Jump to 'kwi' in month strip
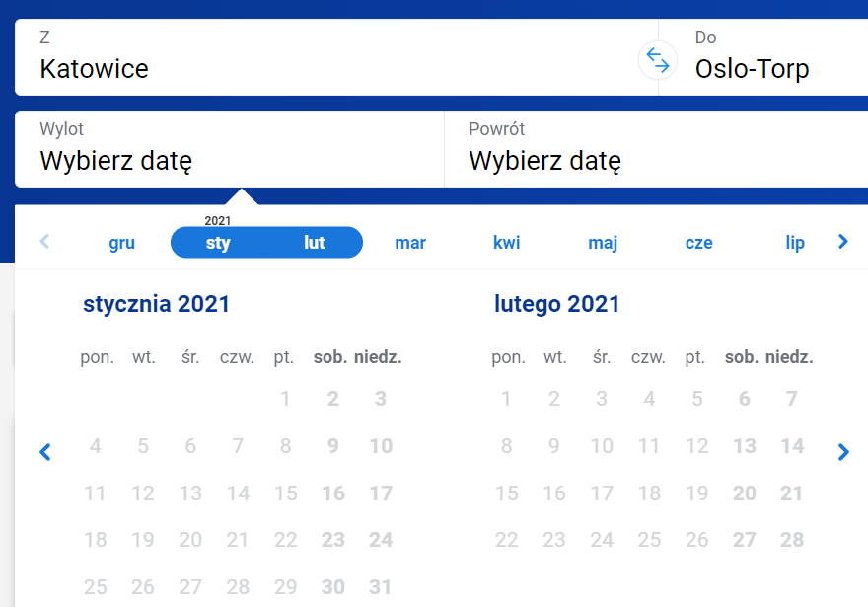Screen dimensions: 868x607 point(507,243)
